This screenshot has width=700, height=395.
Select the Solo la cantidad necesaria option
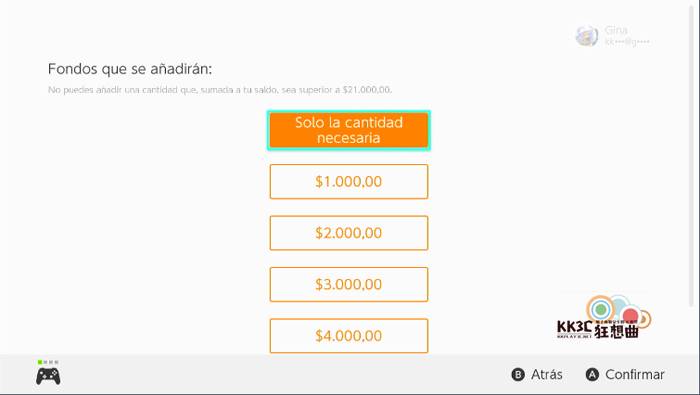[x=349, y=130]
